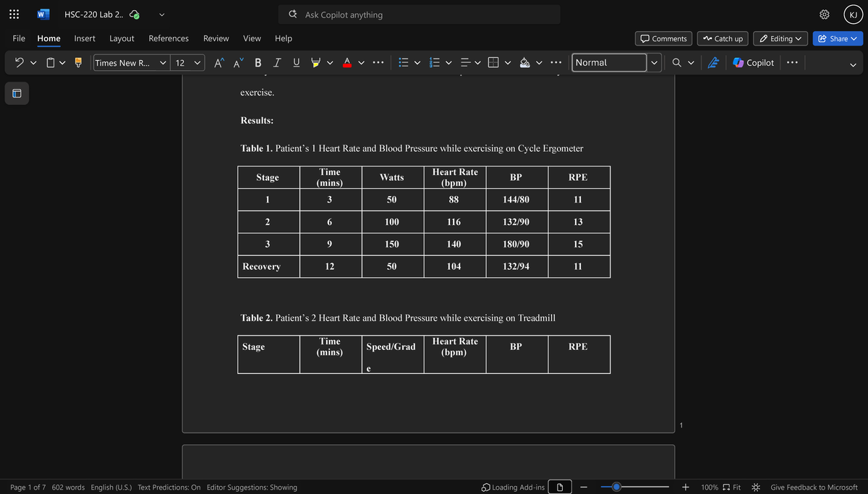868x494 pixels.
Task: Switch to the Insert tab
Action: point(85,38)
